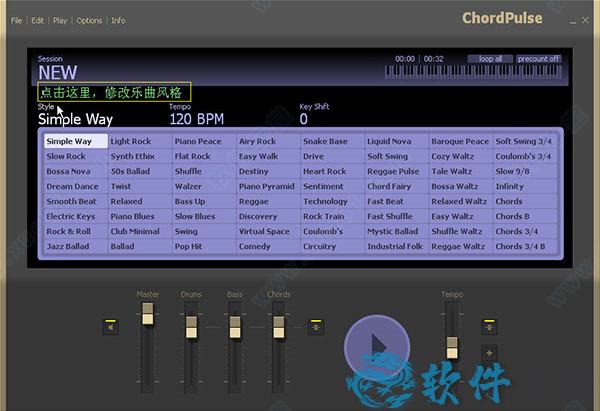The image size is (600, 411).
Task: Click the plus button beside Tempo slider
Action: (x=489, y=352)
